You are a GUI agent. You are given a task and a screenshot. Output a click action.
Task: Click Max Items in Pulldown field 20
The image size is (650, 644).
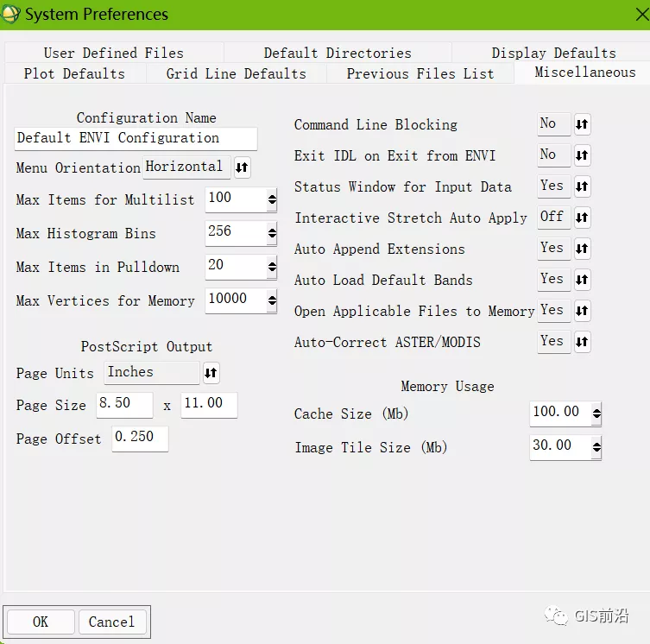pos(237,267)
